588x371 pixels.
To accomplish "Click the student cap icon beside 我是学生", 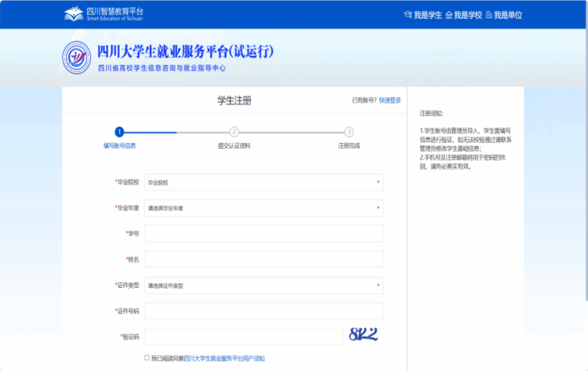I will pos(408,15).
